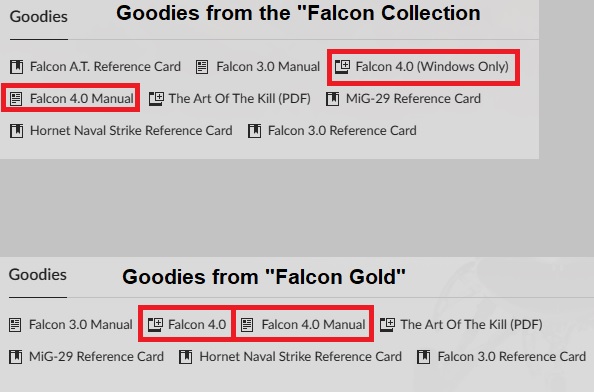Open the Falcon Gold MiG-29 Reference Card link
Viewport: 594px width, 392px height.
96,357
